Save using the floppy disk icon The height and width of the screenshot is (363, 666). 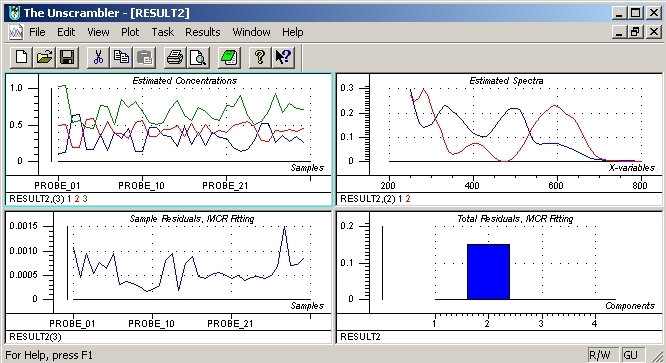click(67, 57)
